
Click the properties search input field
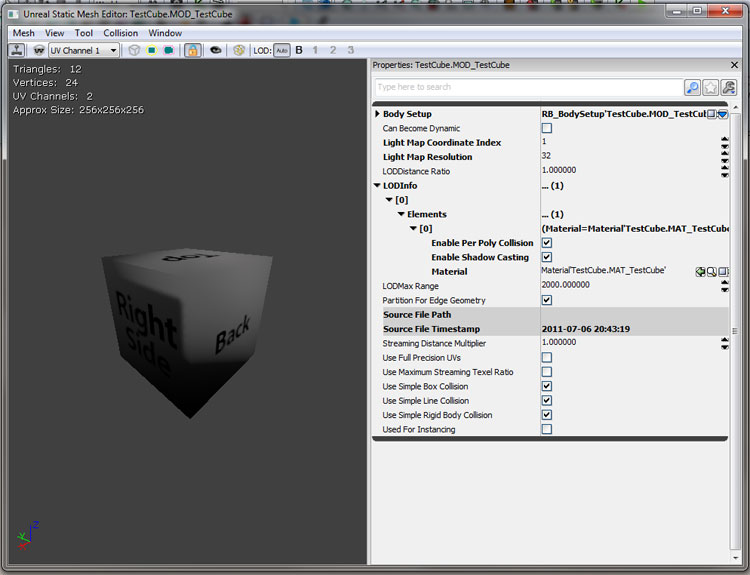(x=529, y=87)
